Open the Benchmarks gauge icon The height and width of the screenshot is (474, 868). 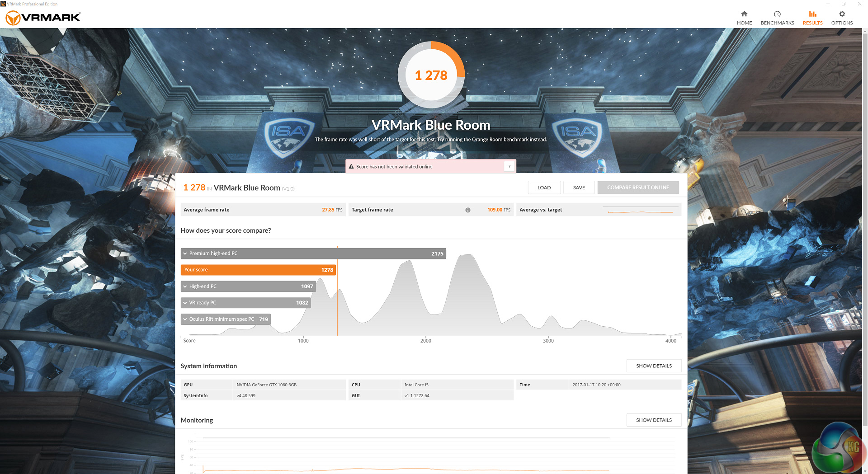(x=777, y=14)
